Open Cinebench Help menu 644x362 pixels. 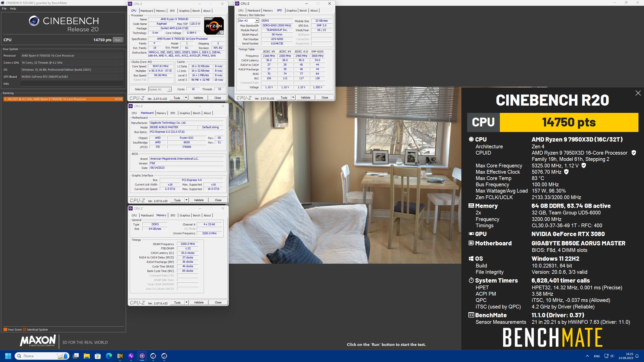coord(13,9)
